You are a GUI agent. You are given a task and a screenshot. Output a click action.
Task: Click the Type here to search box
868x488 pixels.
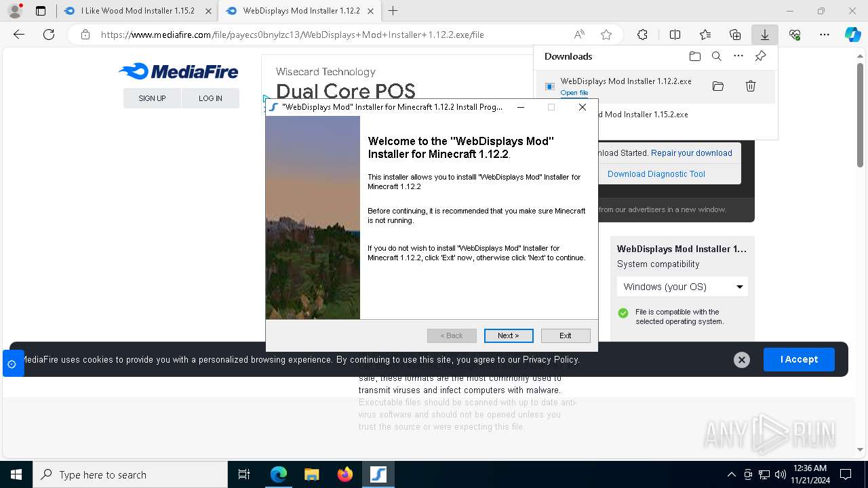(130, 474)
